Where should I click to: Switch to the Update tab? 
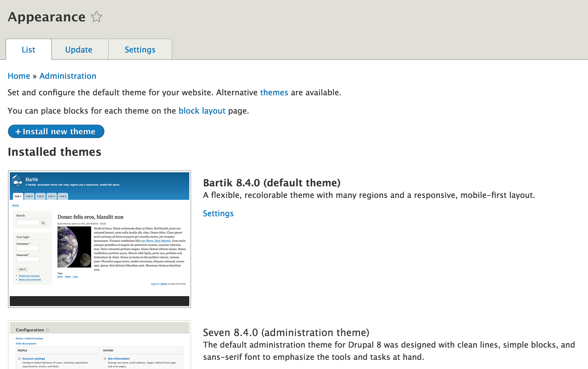(79, 49)
